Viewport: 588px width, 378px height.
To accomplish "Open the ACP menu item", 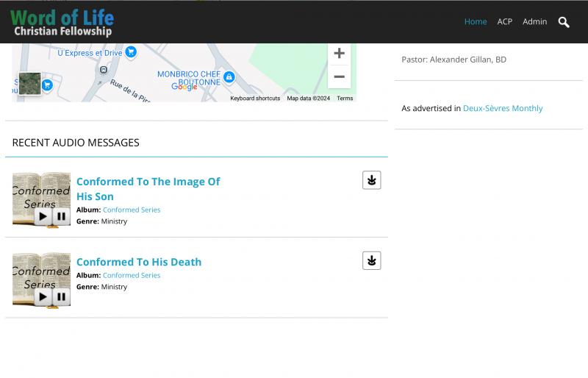I will click(504, 21).
